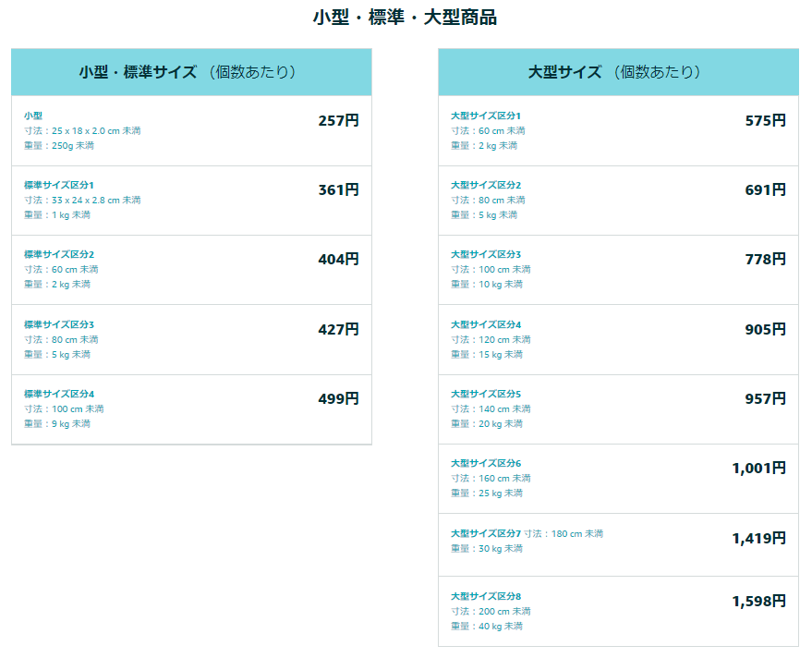
Task: Click the 小型・標準サイズ table header
Action: [x=191, y=72]
